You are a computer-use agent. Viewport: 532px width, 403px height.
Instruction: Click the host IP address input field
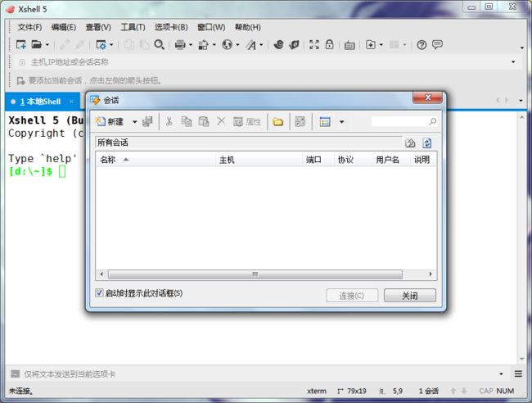tap(268, 62)
